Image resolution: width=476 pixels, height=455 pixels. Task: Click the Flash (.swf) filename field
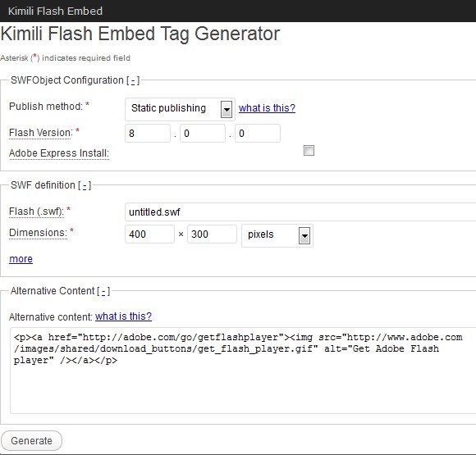300,212
